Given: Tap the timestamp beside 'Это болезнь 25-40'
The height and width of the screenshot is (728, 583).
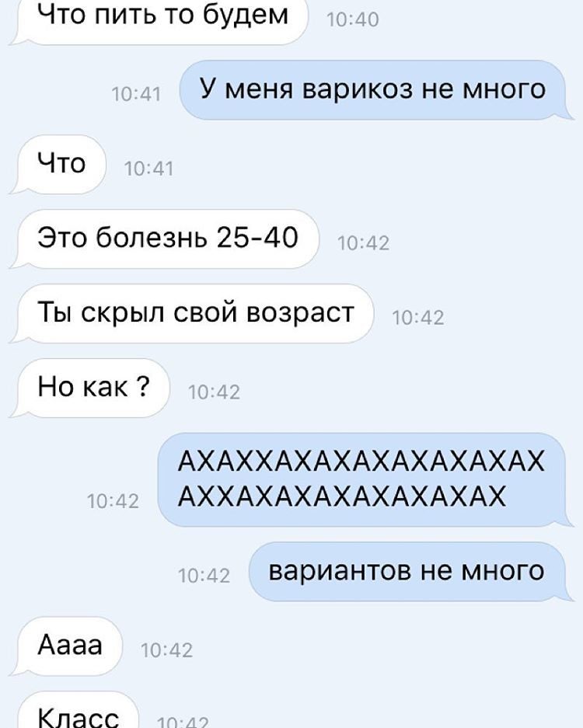Looking at the screenshot, I should click(x=363, y=243).
